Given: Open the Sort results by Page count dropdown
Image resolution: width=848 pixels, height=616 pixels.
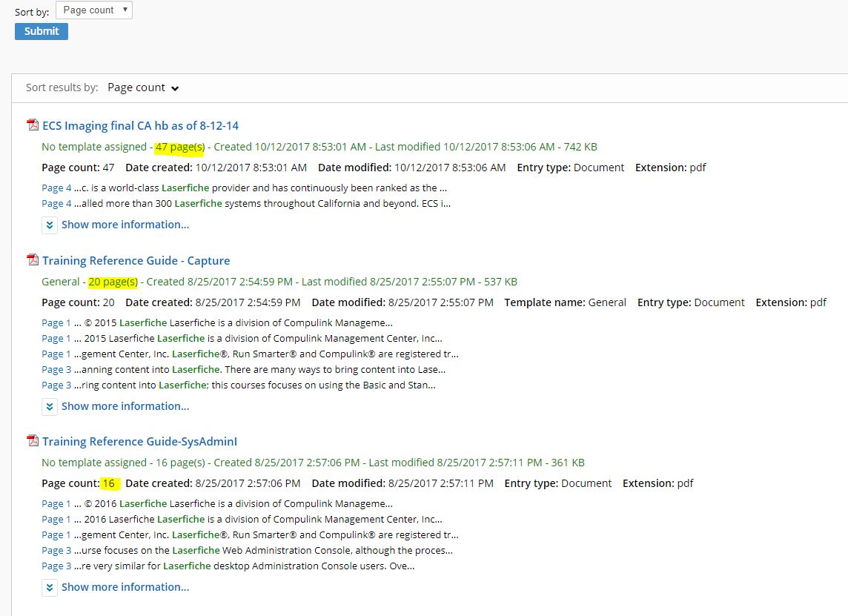Looking at the screenshot, I should [x=143, y=87].
